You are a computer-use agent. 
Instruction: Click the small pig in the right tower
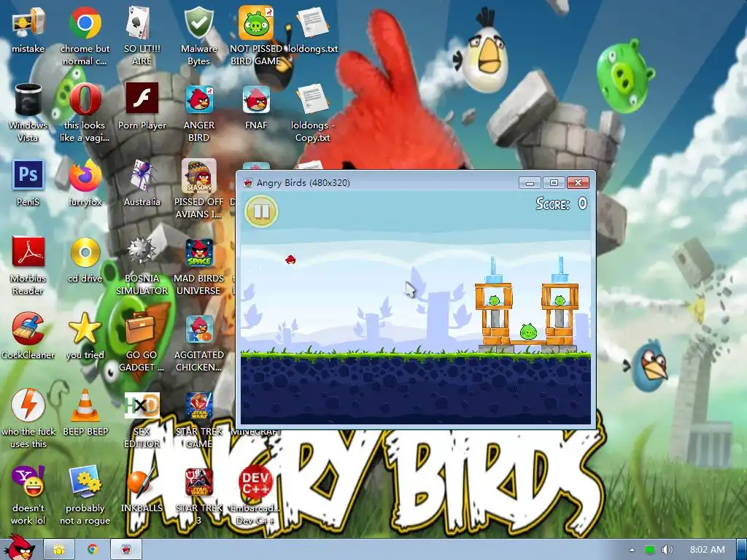tap(560, 300)
